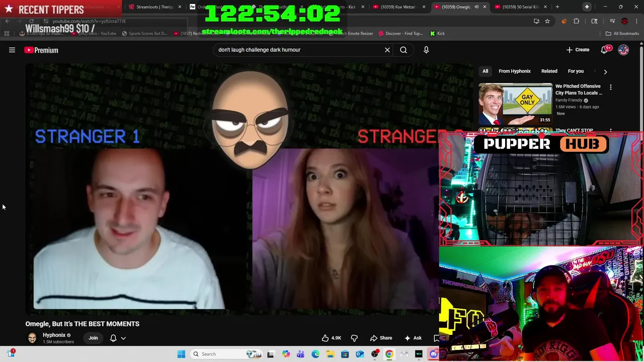Expand subscription options chevron next to bell
This screenshot has height=362, width=644.
pyautogui.click(x=123, y=338)
